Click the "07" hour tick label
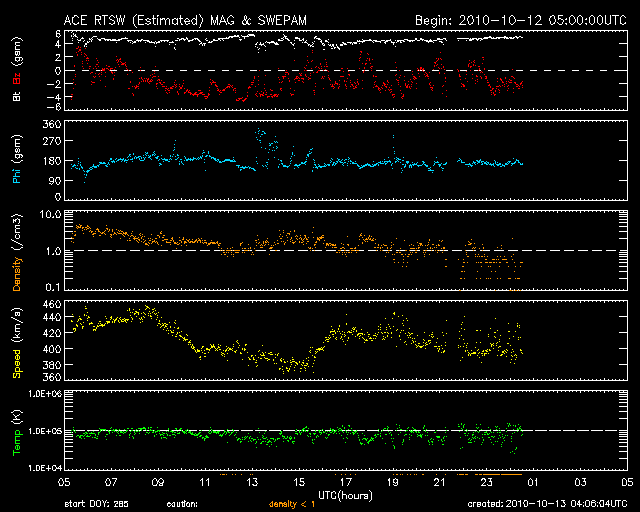The image size is (640, 512). pos(111,482)
